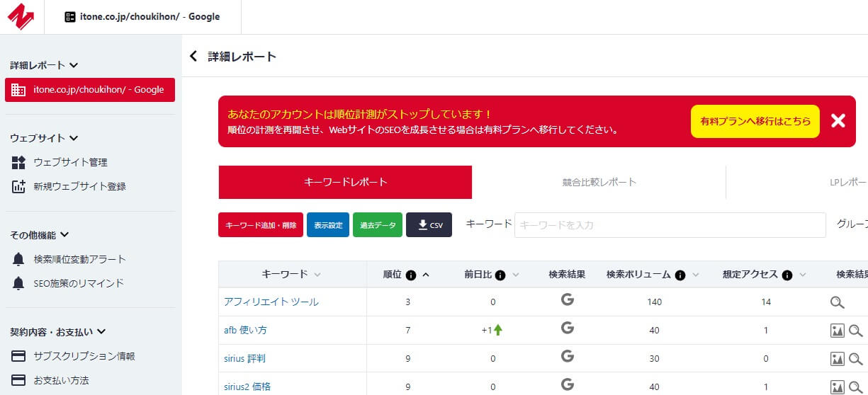This screenshot has height=395, width=868.
Task: Click the green 過去データ button
Action: click(x=378, y=225)
